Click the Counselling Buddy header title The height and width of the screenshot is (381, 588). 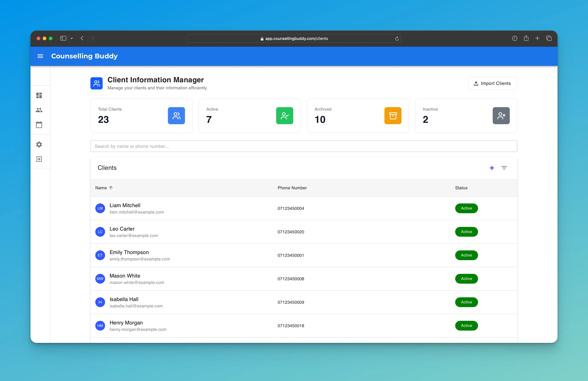pos(84,56)
